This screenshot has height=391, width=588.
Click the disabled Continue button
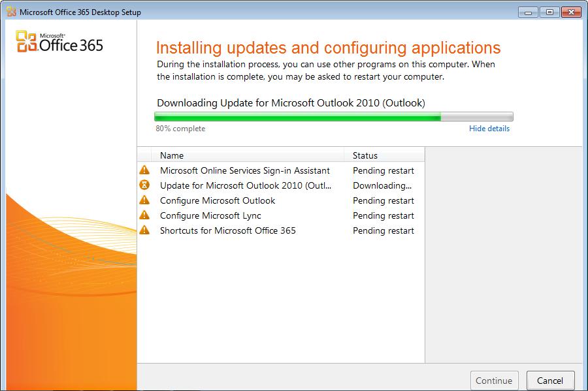click(x=495, y=381)
